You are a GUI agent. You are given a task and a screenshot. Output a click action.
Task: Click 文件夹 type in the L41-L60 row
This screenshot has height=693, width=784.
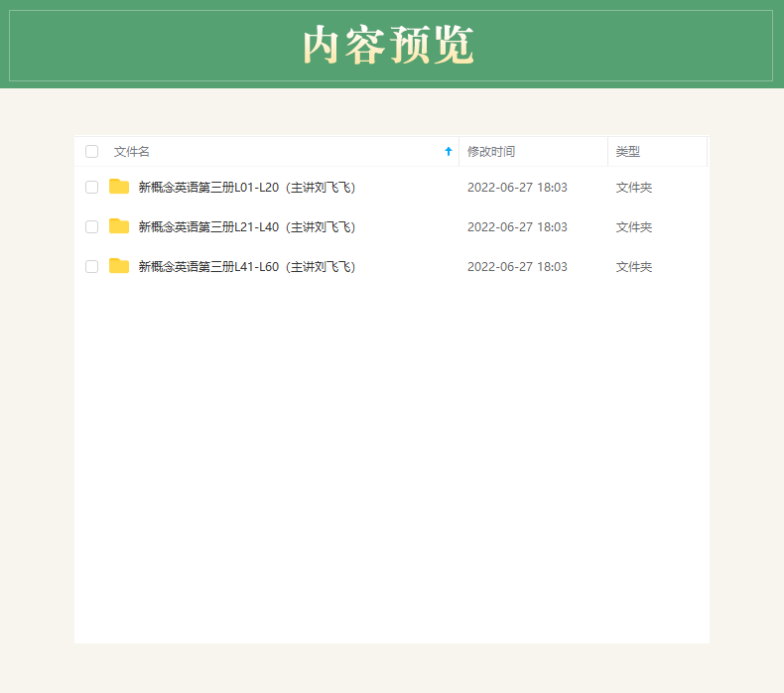[634, 267]
